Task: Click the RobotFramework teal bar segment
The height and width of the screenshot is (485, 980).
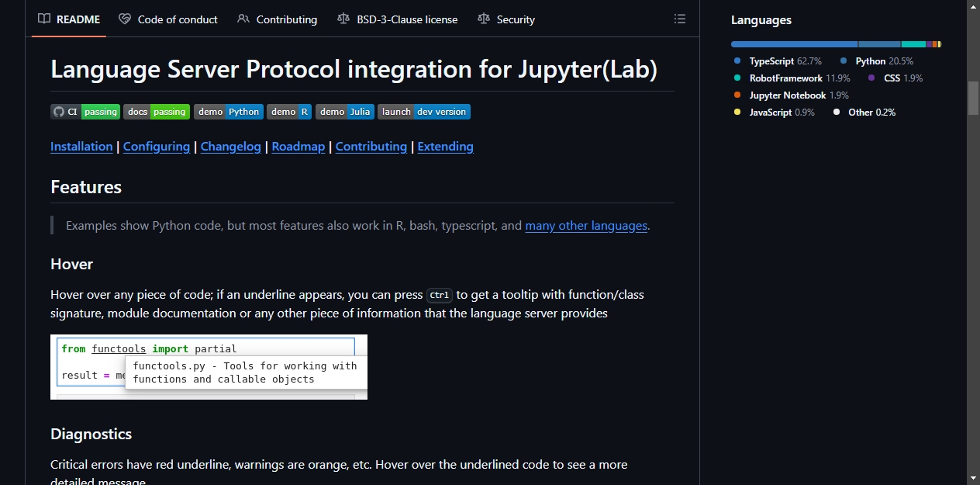Action: click(913, 44)
